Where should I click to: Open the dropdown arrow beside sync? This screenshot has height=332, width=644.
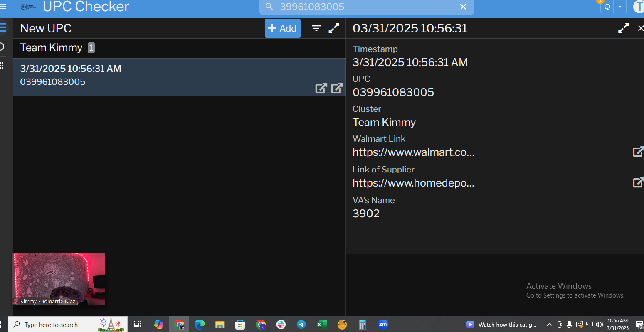click(x=620, y=7)
